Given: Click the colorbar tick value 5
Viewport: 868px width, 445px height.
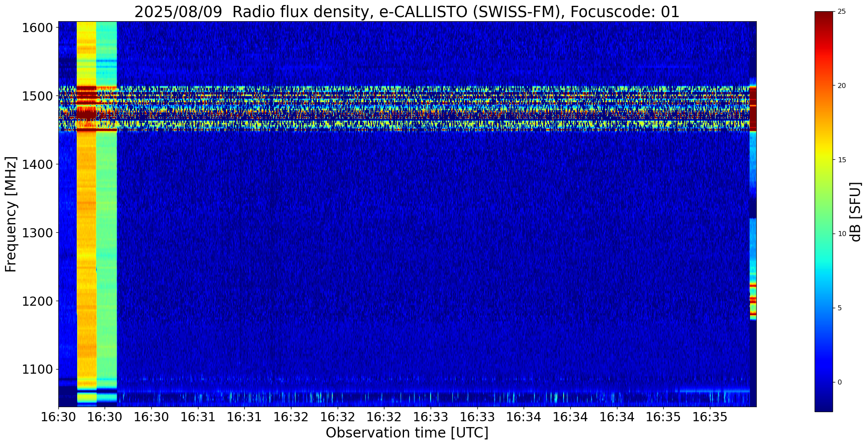Looking at the screenshot, I should (x=840, y=308).
